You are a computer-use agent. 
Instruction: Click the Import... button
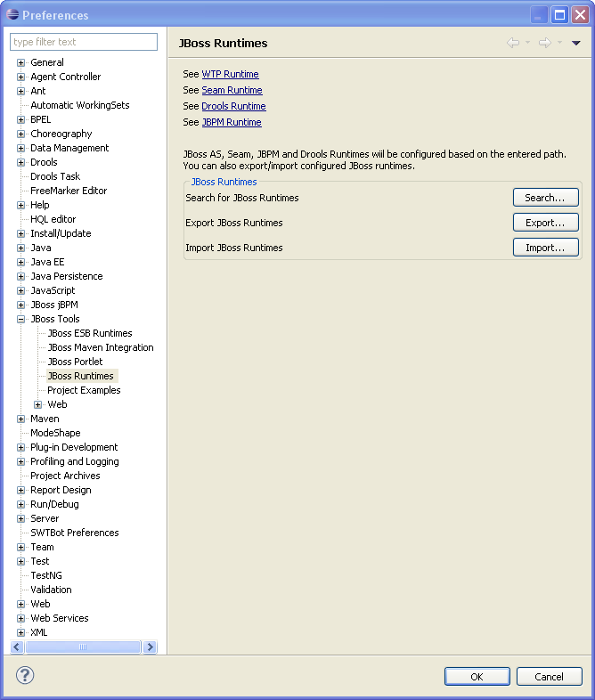click(x=545, y=248)
